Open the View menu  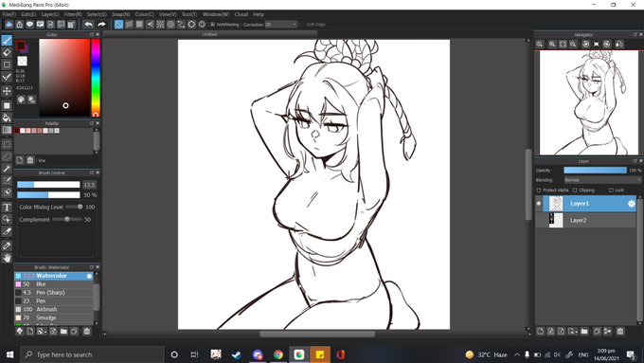tap(168, 14)
